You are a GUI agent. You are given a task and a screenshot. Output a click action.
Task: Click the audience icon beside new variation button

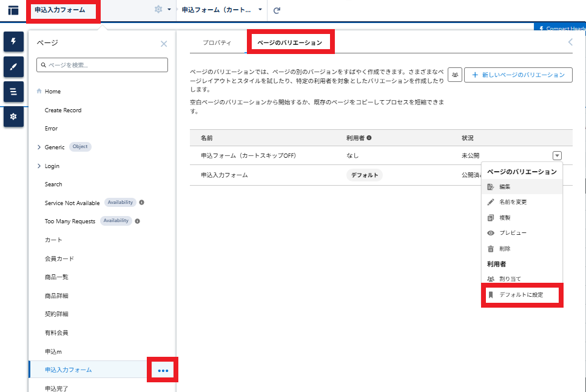pos(455,75)
